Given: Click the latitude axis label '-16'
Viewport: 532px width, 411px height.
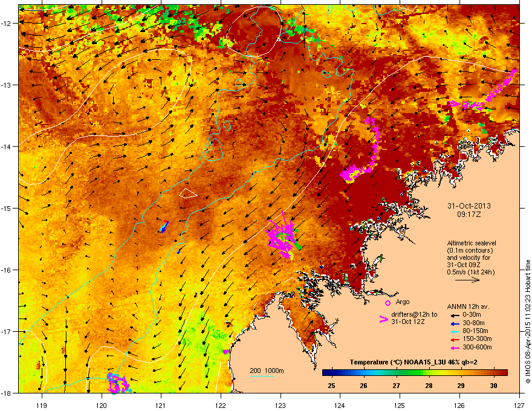Looking at the screenshot, I should pos(7,270).
